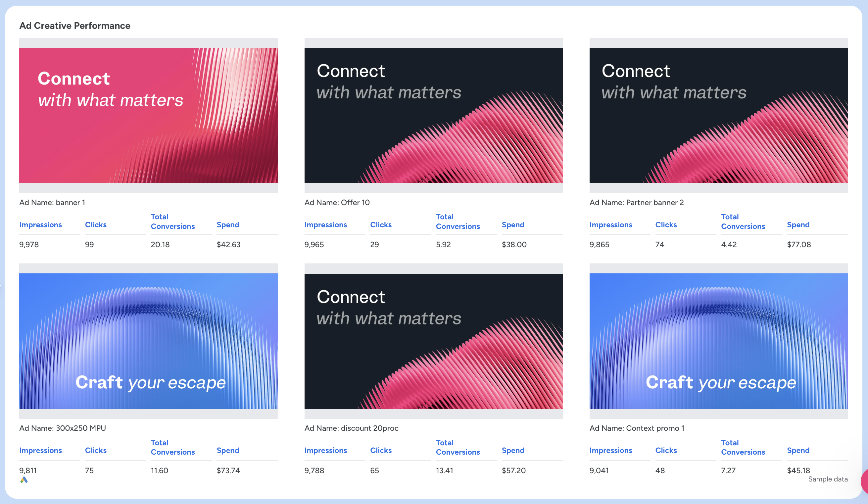Image resolution: width=868 pixels, height=504 pixels.
Task: Click Total Conversions under 300x250 MPU
Action: pos(173,447)
